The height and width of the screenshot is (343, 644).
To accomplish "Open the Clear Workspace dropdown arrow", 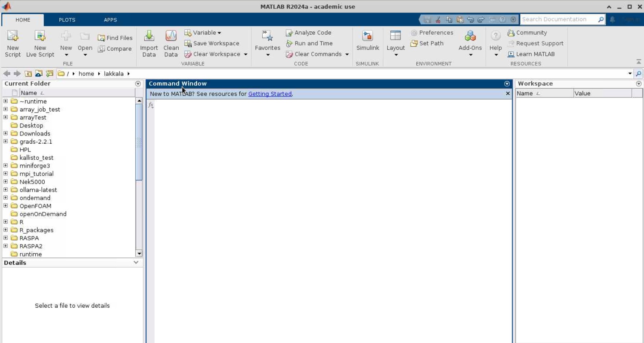I will (246, 54).
